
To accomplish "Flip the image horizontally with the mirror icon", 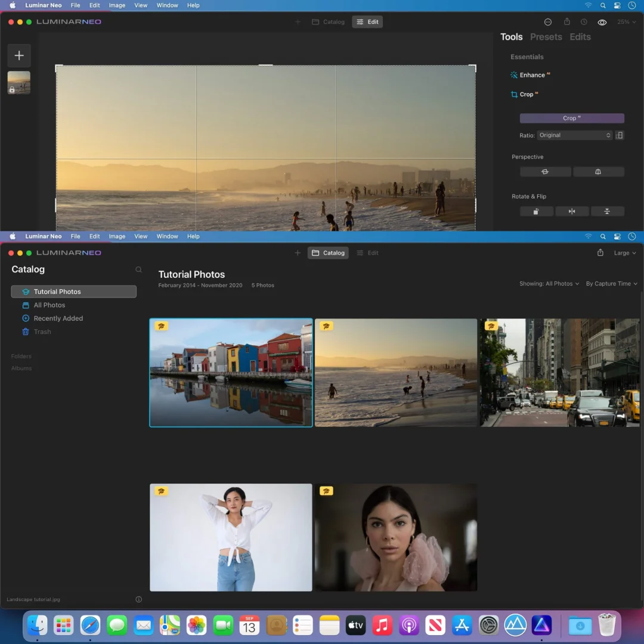I will (x=572, y=211).
